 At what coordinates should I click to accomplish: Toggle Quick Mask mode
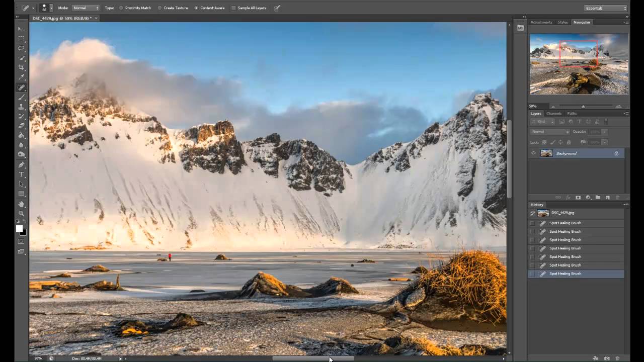click(x=21, y=242)
